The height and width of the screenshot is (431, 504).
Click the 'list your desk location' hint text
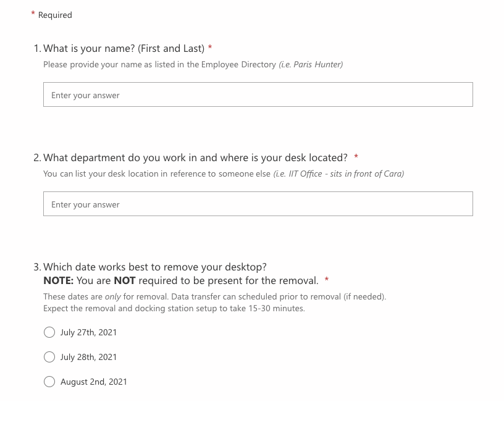(157, 174)
